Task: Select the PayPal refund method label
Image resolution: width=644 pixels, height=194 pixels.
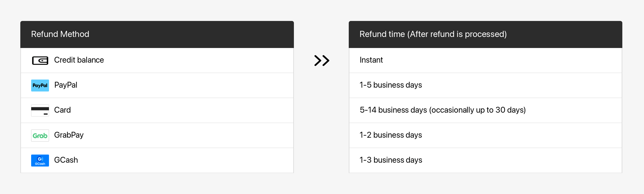Action: click(65, 85)
